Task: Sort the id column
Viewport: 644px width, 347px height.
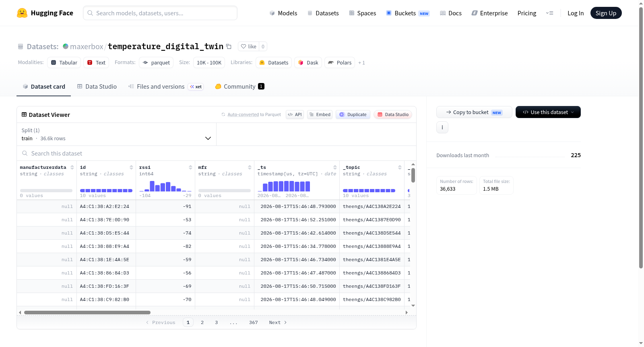Action: click(132, 167)
